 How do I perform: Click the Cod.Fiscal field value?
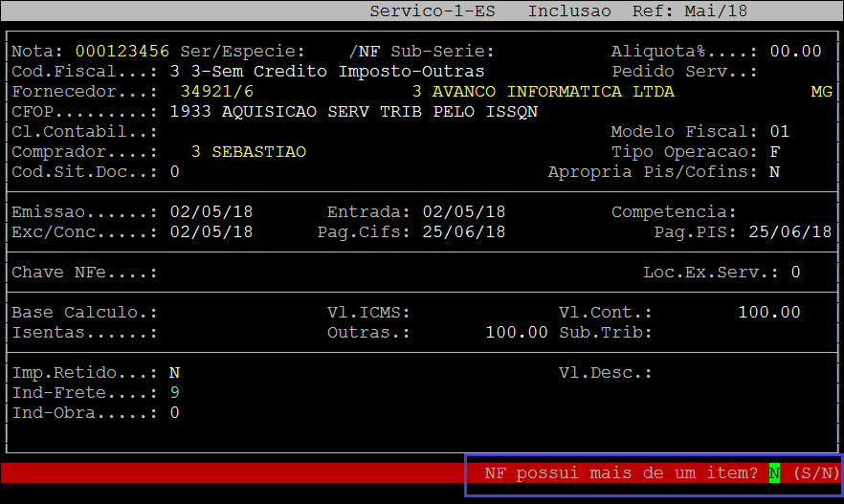tap(326, 72)
